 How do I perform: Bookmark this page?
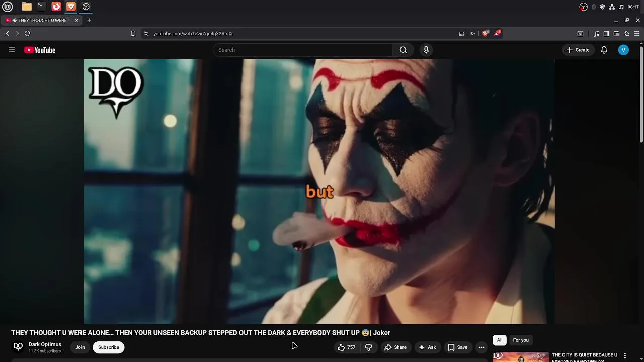coord(133,34)
